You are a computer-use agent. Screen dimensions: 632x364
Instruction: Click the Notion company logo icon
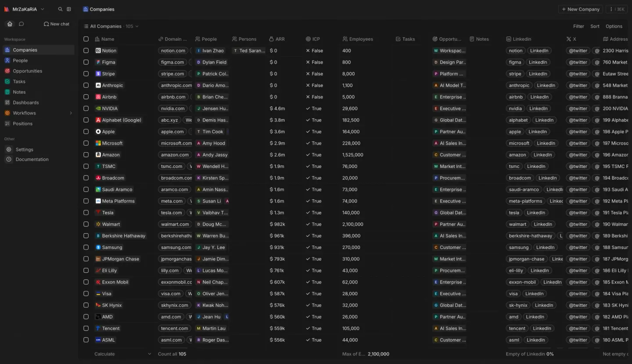pos(98,50)
